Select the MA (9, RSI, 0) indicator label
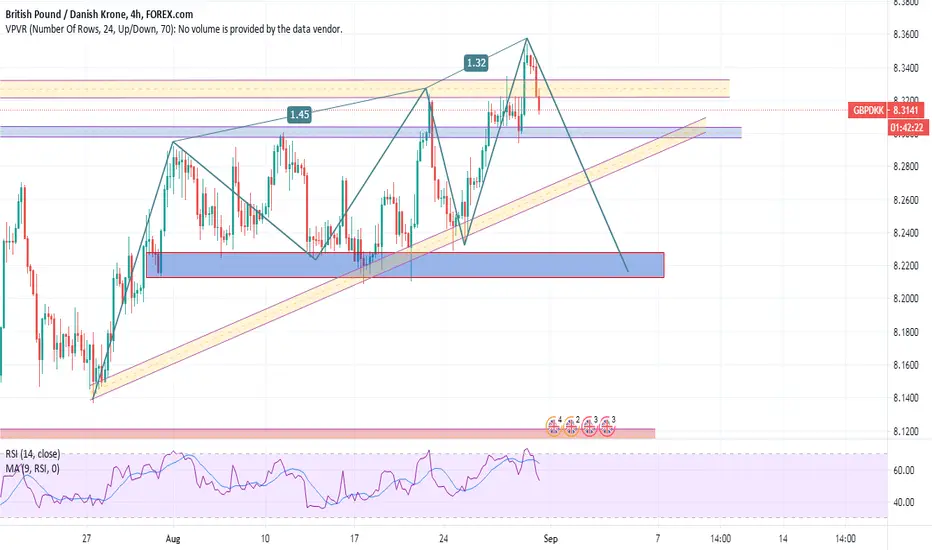This screenshot has height=550, width=932. pos(33,469)
